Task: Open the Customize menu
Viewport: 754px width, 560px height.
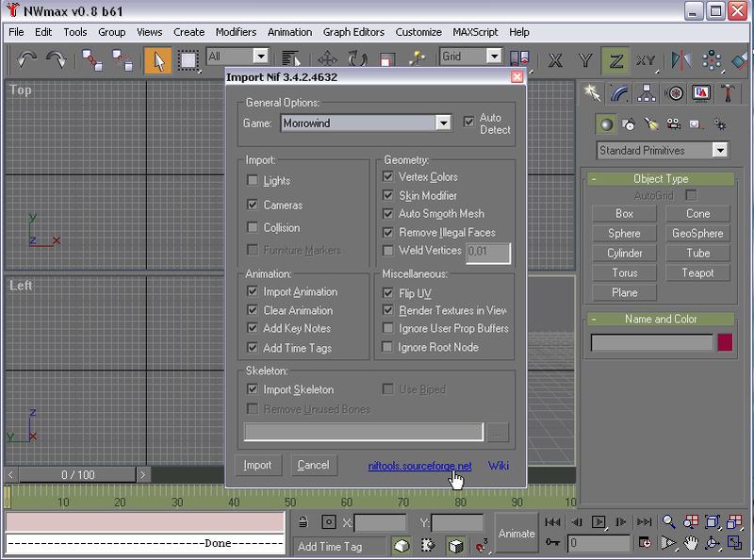Action: coord(418,32)
